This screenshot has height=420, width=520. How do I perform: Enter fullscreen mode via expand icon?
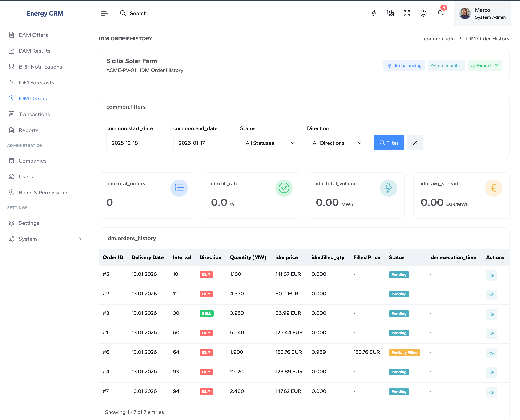click(407, 13)
